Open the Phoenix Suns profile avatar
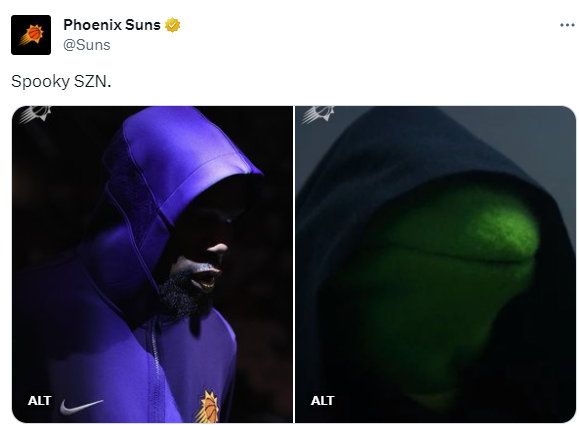 (31, 35)
